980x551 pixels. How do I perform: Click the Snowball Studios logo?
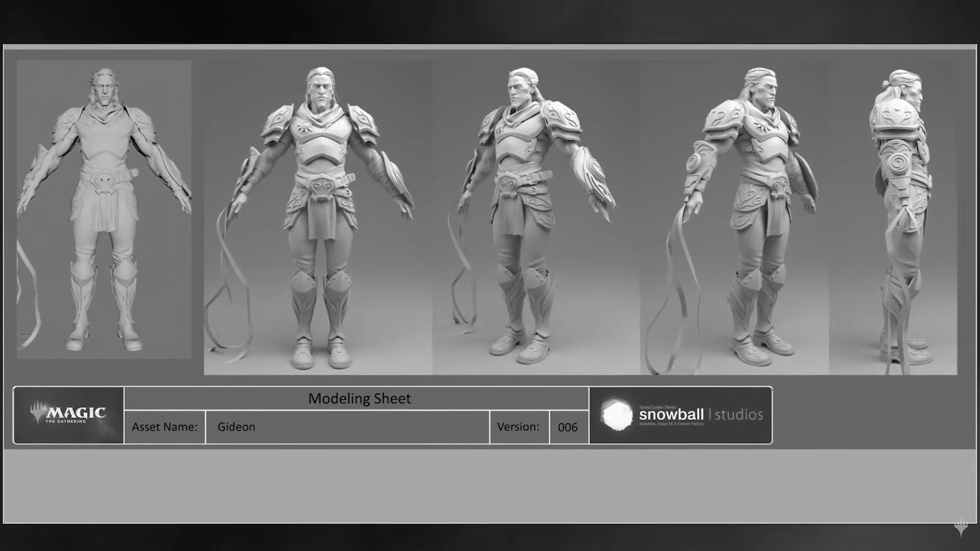pos(681,415)
